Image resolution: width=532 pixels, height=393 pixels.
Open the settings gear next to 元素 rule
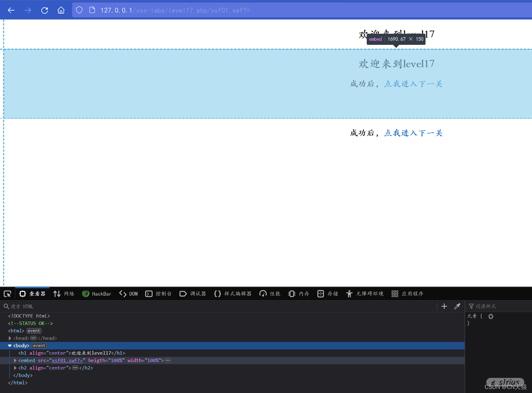491,316
